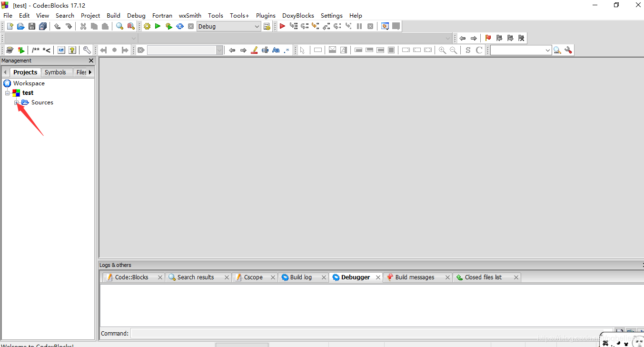
Task: Click the green Run triangle icon
Action: tap(158, 27)
